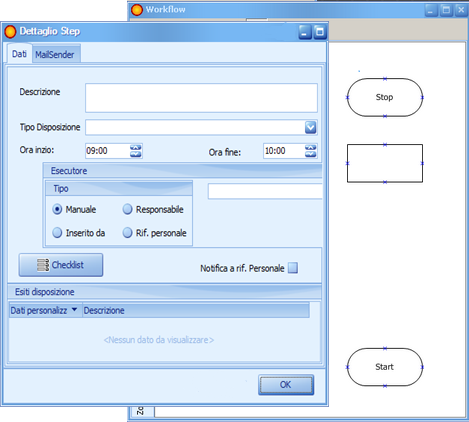The image size is (469, 422).
Task: Click the Esiti disposizione group header
Action: coord(164,292)
